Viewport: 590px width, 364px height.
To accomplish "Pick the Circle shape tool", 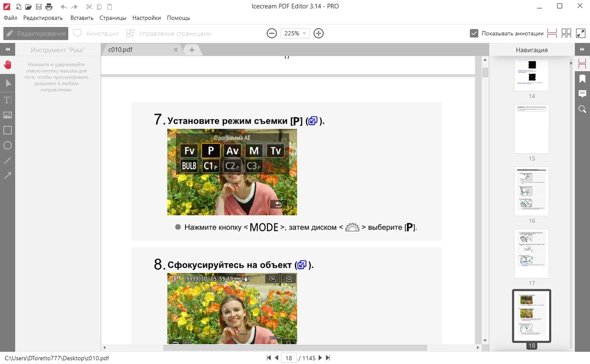I will pos(7,145).
